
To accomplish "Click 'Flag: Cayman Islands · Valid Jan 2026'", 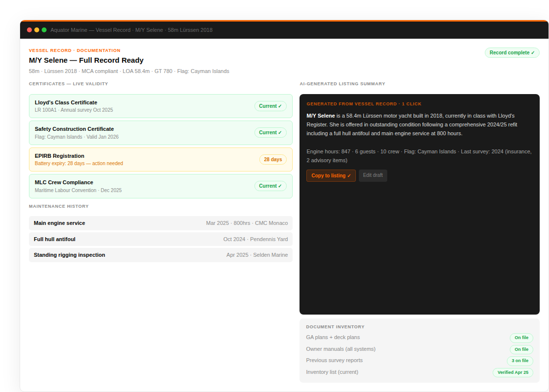I will [76, 137].
